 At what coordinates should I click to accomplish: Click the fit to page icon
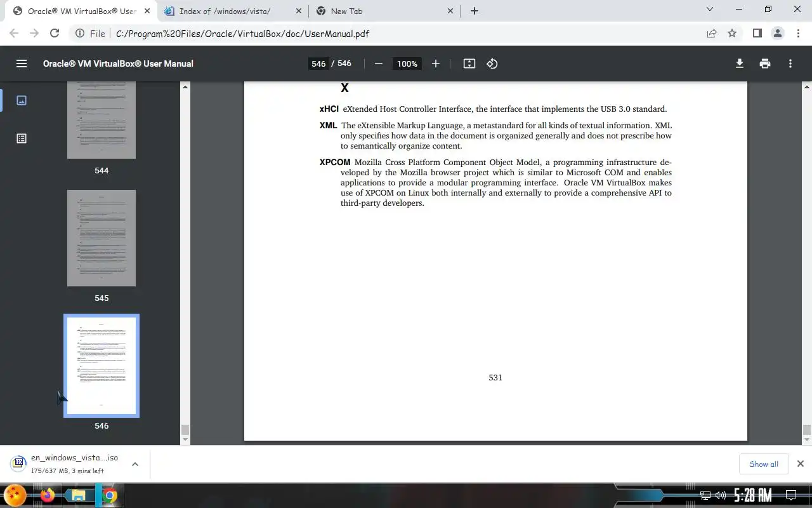469,63
